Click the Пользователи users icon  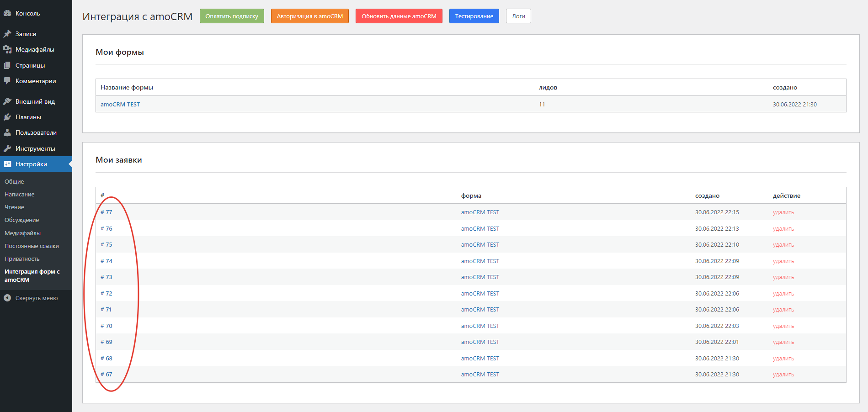[x=7, y=132]
